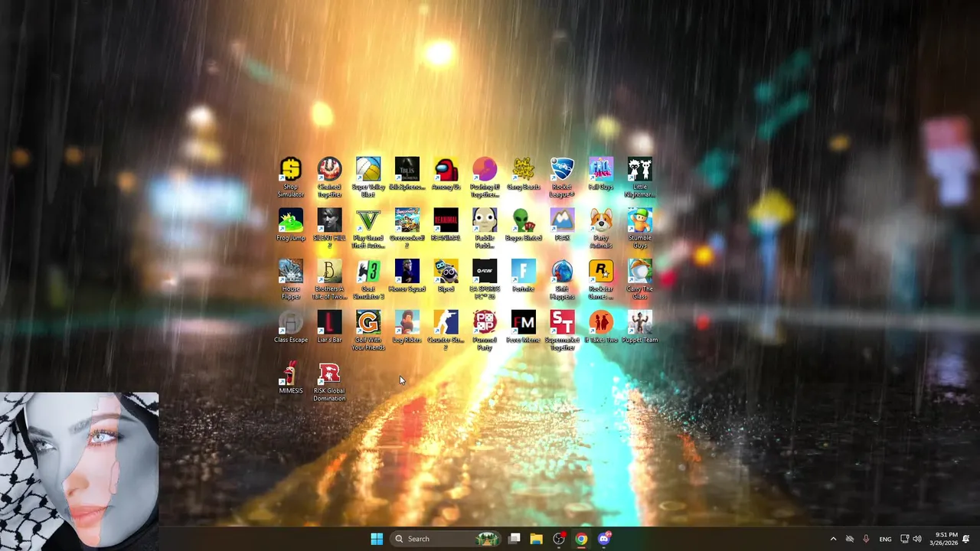Launch the Goat Simulator 3 icon

[x=368, y=279]
